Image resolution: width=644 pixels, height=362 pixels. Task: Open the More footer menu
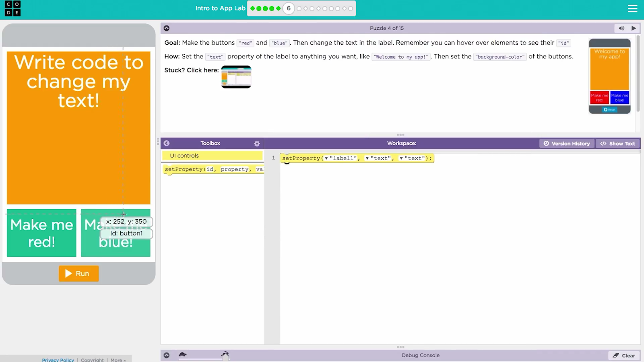coord(118,360)
